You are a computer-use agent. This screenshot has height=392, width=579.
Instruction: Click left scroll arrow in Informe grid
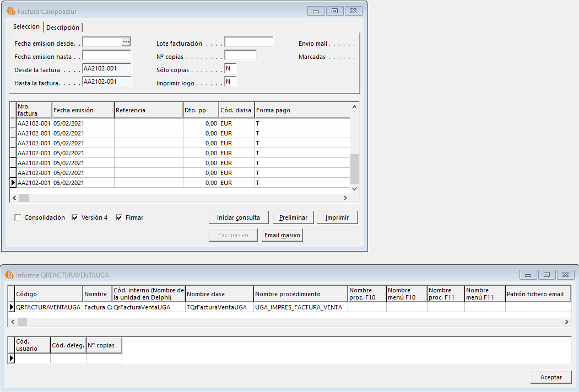point(13,321)
